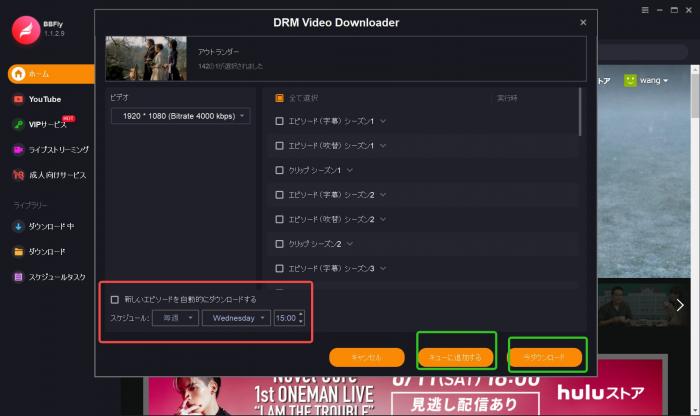This screenshot has height=416, width=700.
Task: Expand エピソード(吹替) シーズン1 chevron
Action: click(383, 146)
